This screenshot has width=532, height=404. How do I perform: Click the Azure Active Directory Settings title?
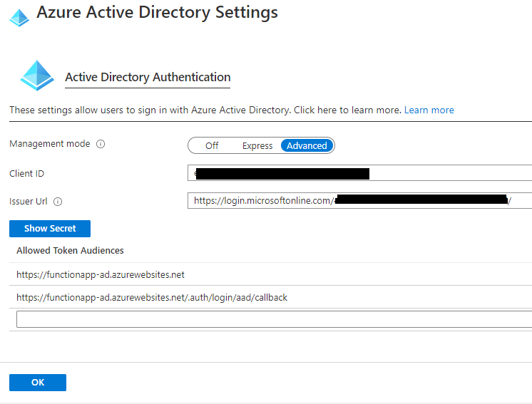coord(157,13)
